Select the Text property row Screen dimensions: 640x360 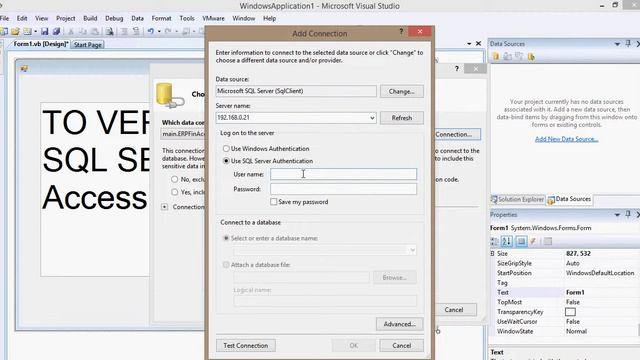564,292
